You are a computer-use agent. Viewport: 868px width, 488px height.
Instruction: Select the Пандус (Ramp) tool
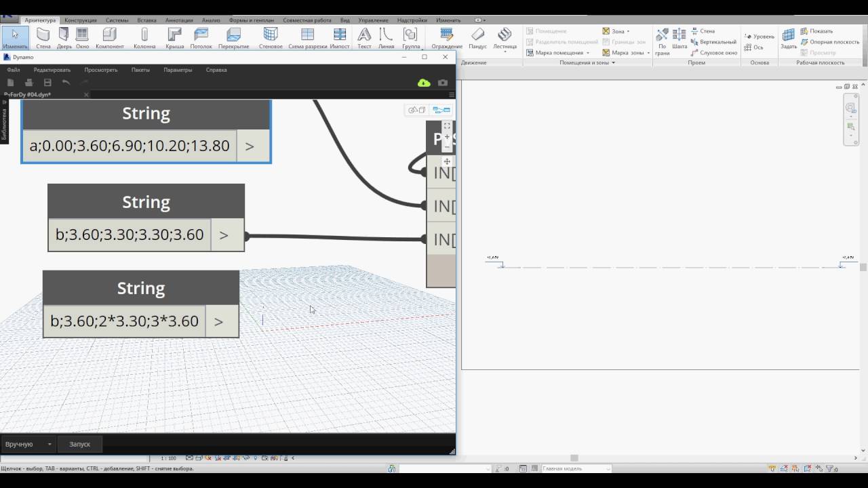click(477, 38)
